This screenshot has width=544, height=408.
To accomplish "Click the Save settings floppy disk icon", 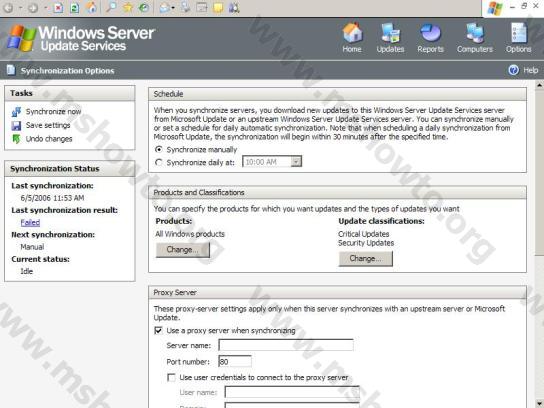I will 16,125.
